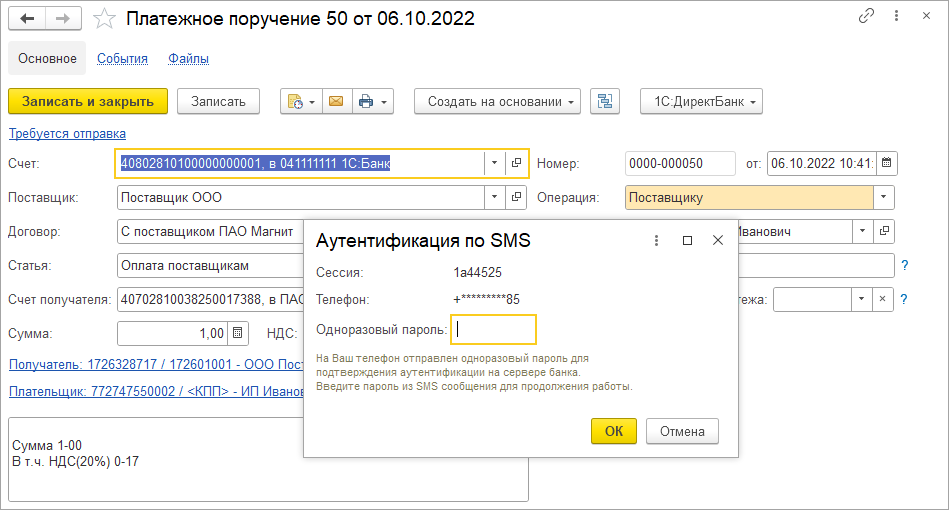Click the email envelope icon in toolbar
Viewport: 949px width, 510px height.
coord(335,101)
